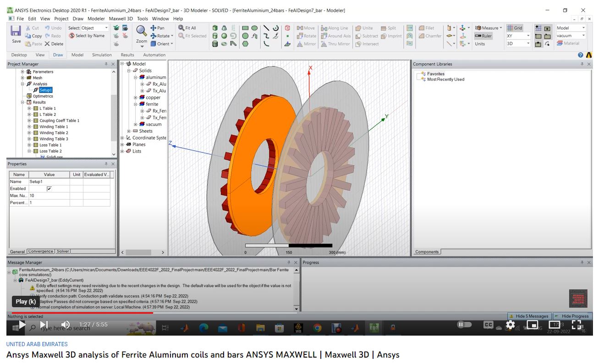598x364 pixels.
Task: Switch to the Results ribbon tab
Action: [x=127, y=55]
